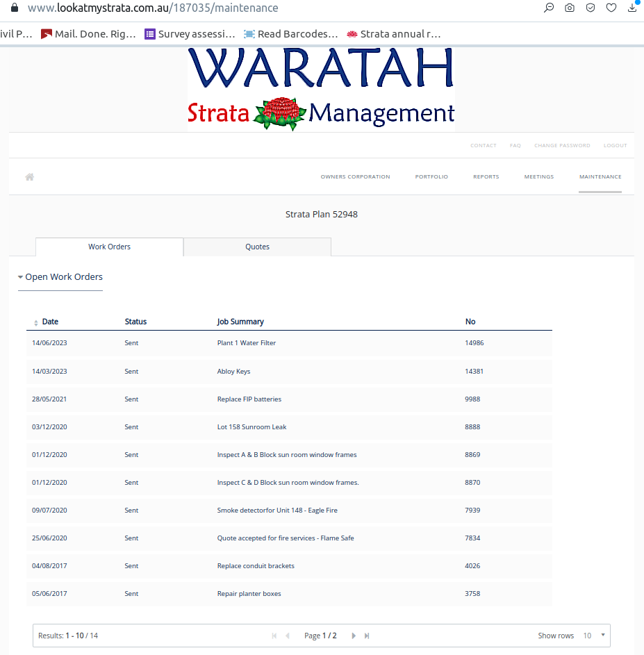Click work order number 7939
This screenshot has height=655, width=644.
point(472,510)
